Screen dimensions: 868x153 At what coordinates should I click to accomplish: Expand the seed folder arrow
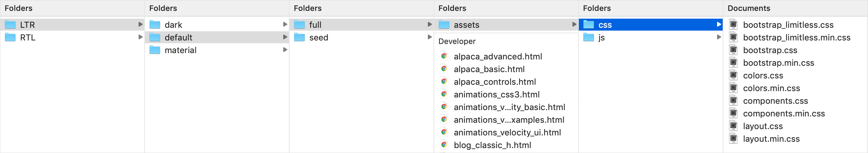(430, 37)
